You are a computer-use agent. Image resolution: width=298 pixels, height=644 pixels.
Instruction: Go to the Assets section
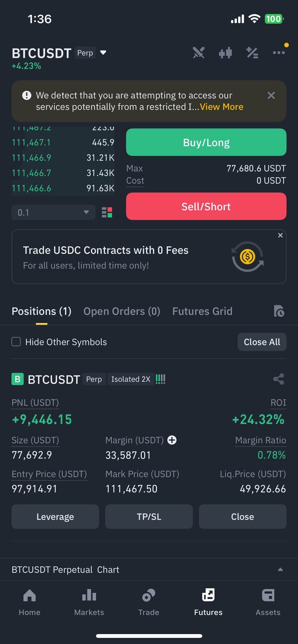268,602
